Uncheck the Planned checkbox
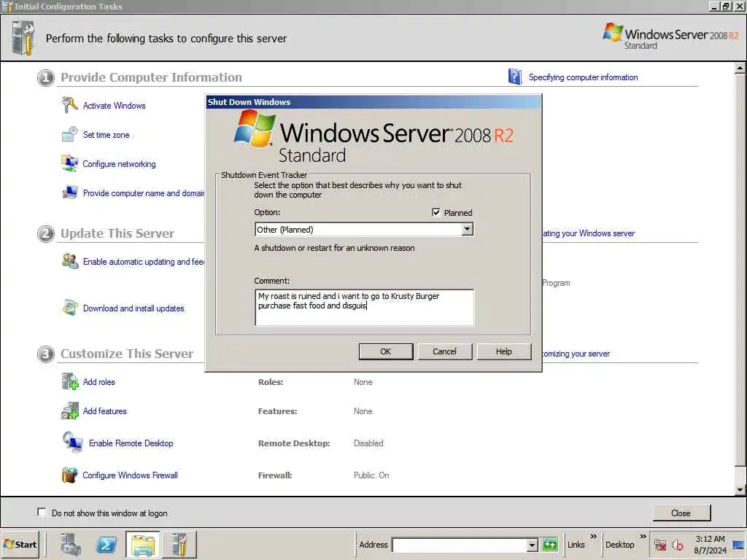Image resolution: width=747 pixels, height=560 pixels. pyautogui.click(x=436, y=212)
